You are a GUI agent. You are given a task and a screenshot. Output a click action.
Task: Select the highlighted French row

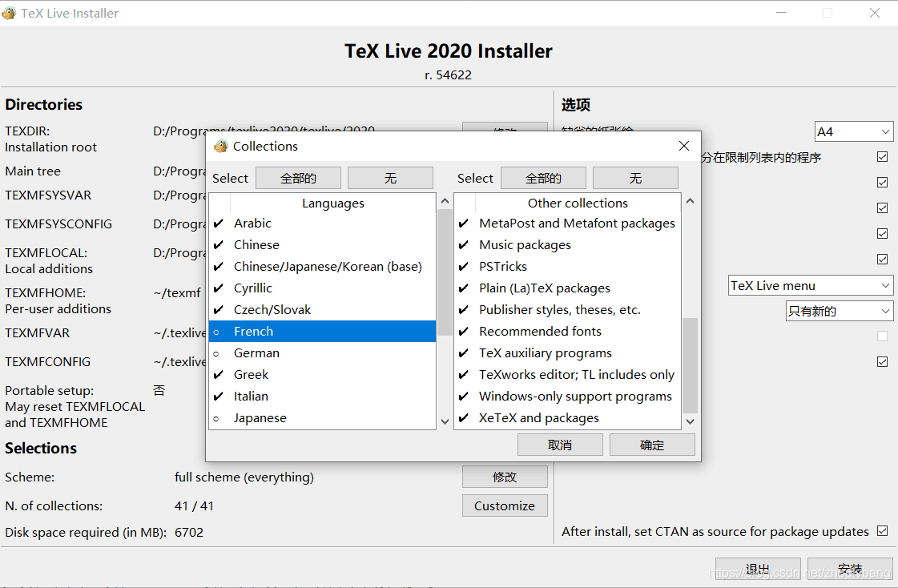point(323,332)
